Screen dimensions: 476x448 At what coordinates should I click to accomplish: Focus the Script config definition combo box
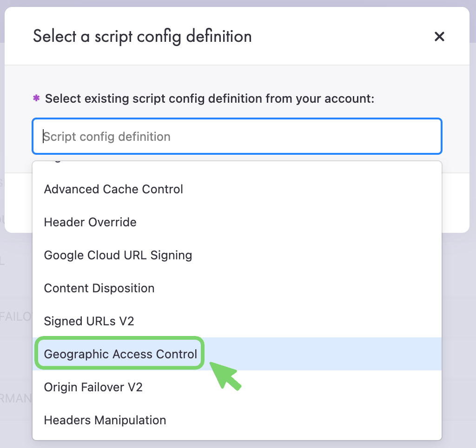(237, 137)
